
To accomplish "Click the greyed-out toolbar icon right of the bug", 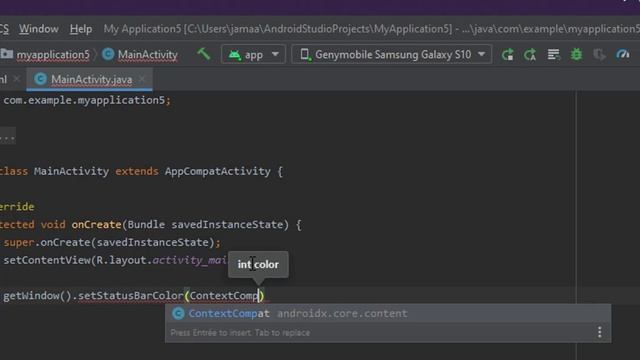I will coord(599,54).
